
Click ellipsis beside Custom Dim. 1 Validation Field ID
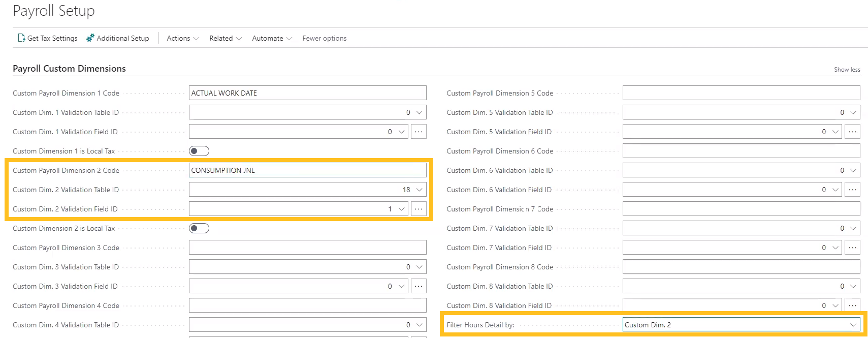[419, 132]
